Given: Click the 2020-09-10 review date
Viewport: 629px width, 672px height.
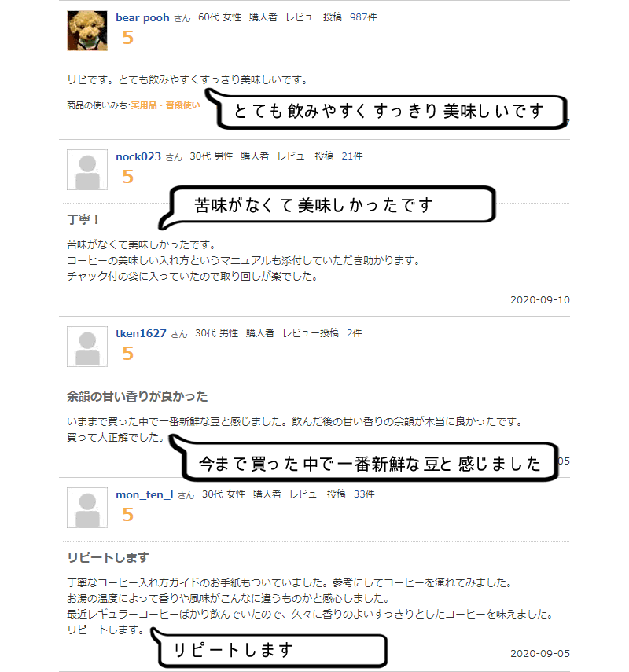Looking at the screenshot, I should coord(540,300).
